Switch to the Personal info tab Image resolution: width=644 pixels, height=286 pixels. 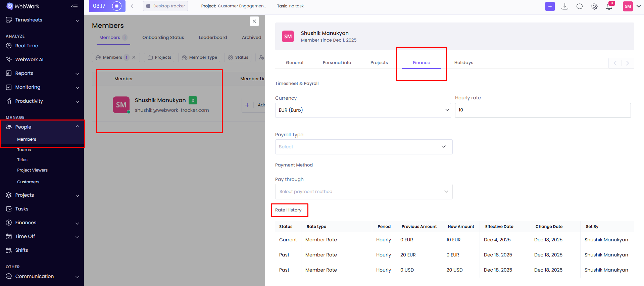click(x=337, y=63)
